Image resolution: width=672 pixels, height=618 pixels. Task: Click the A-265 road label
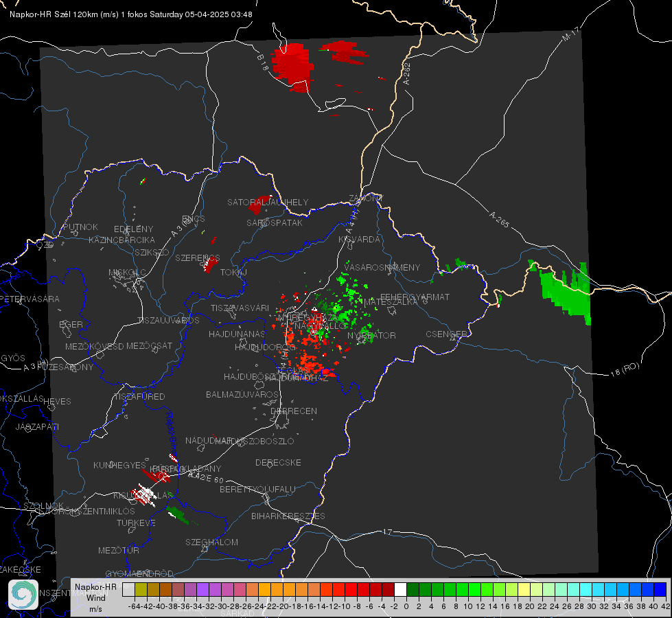pyautogui.click(x=499, y=219)
